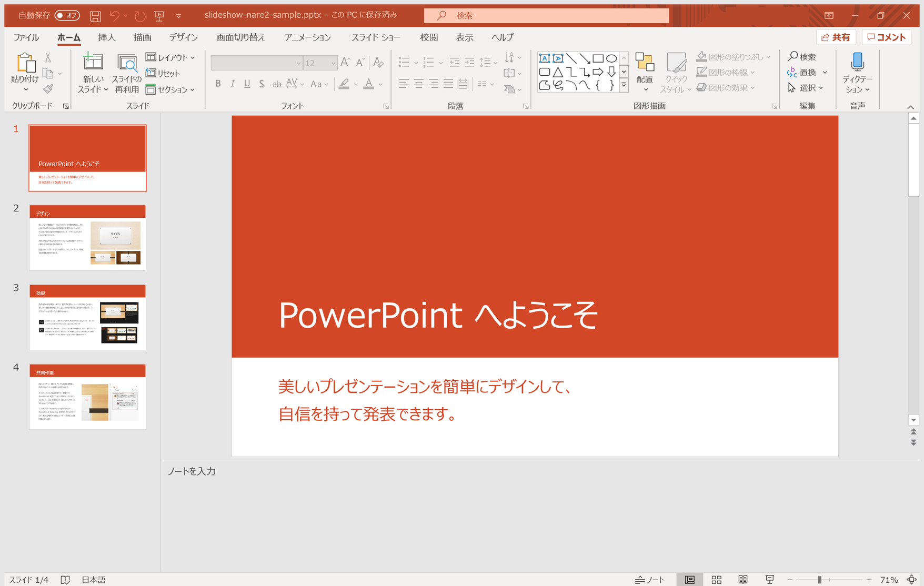Expand the shapes gallery More arrow
Screen dimensions: 924x586
[624, 85]
